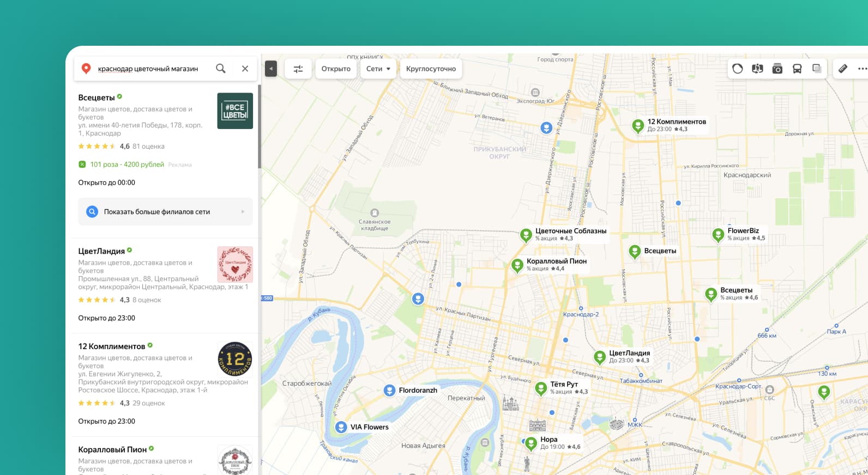
Task: Open the 12 Комплиментов listing title
Action: point(112,346)
